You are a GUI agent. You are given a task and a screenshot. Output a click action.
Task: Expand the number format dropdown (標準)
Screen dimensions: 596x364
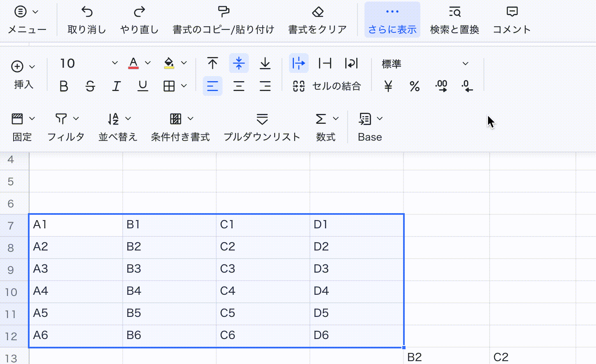point(465,64)
